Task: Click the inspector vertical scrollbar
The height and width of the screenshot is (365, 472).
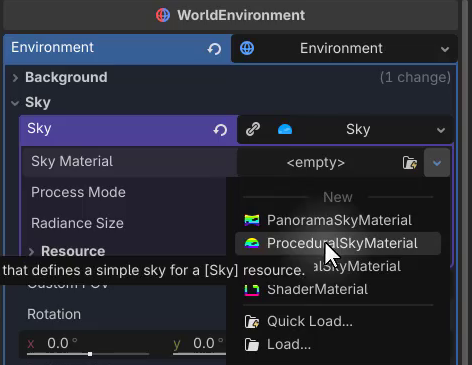Action: 465,182
